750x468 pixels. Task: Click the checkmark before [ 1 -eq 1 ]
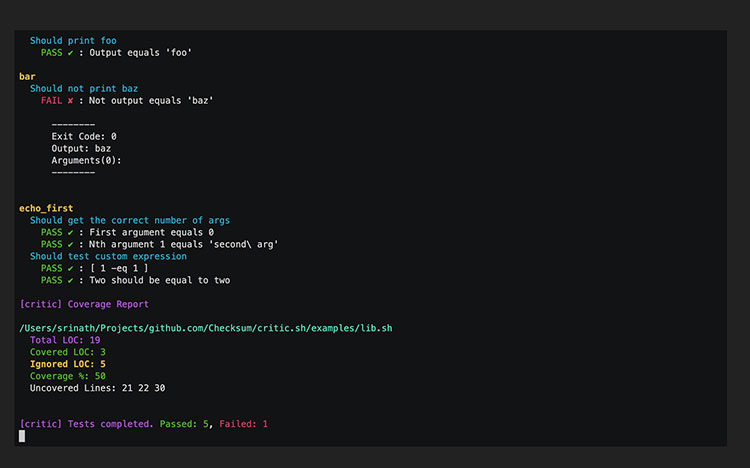70,268
